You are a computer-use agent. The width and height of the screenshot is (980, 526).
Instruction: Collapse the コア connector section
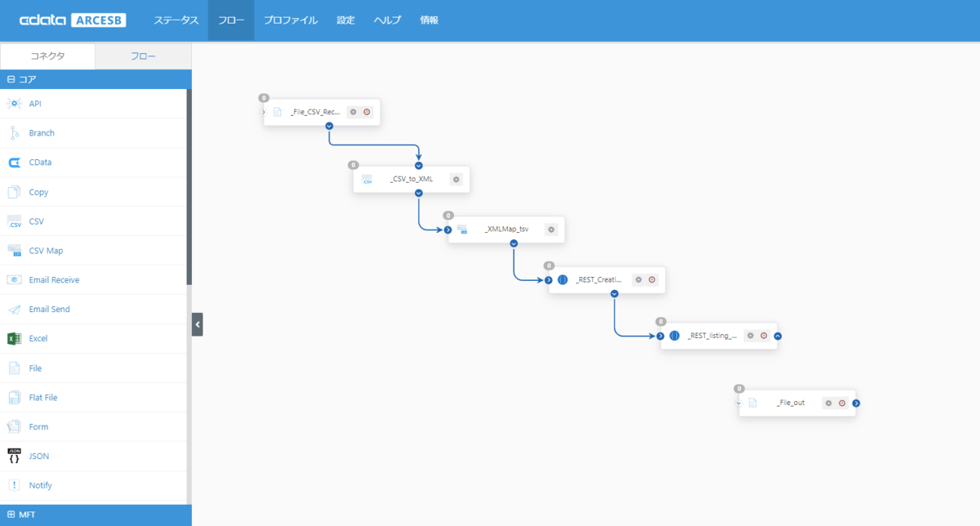11,80
